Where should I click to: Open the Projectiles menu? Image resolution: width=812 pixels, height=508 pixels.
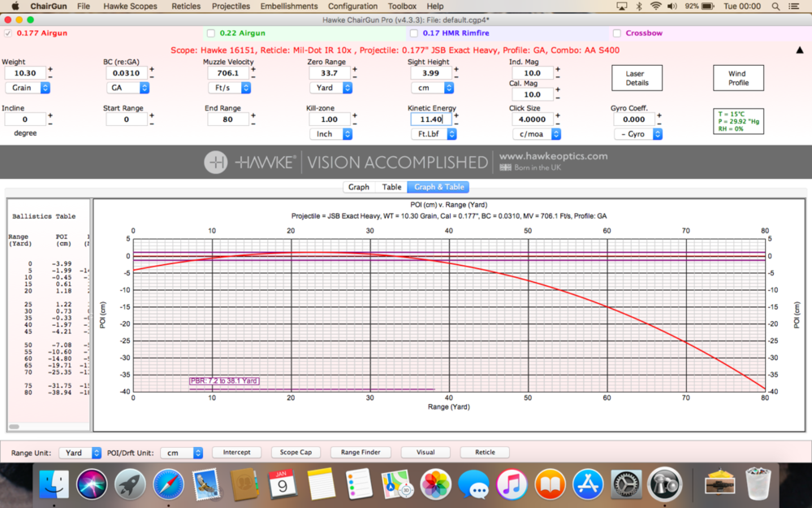point(231,7)
